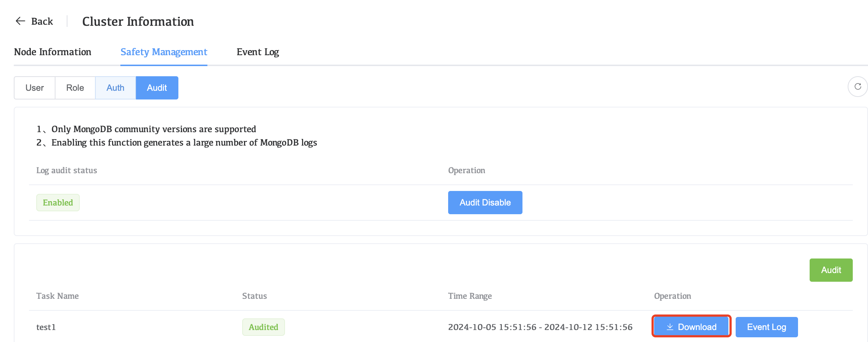The height and width of the screenshot is (342, 868).
Task: Click the download icon on the Download button
Action: [x=670, y=326]
